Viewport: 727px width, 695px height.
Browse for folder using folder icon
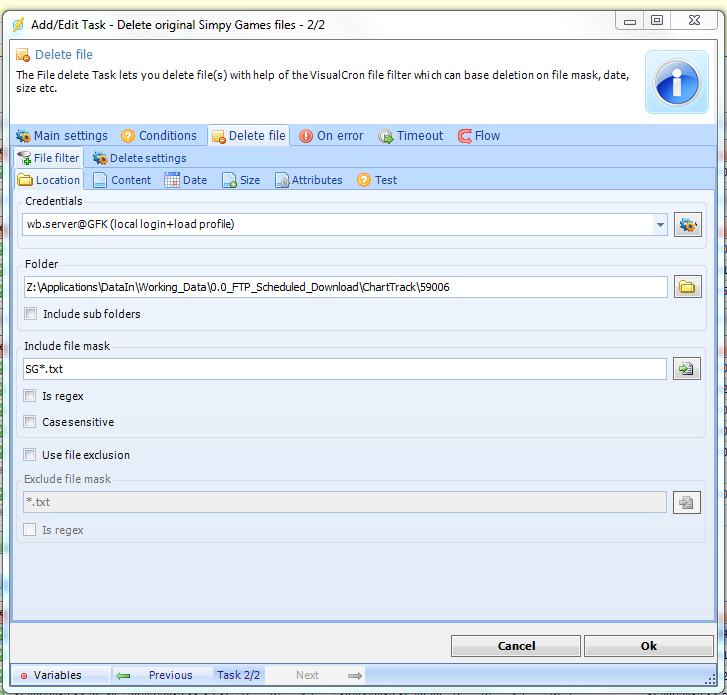tap(687, 287)
